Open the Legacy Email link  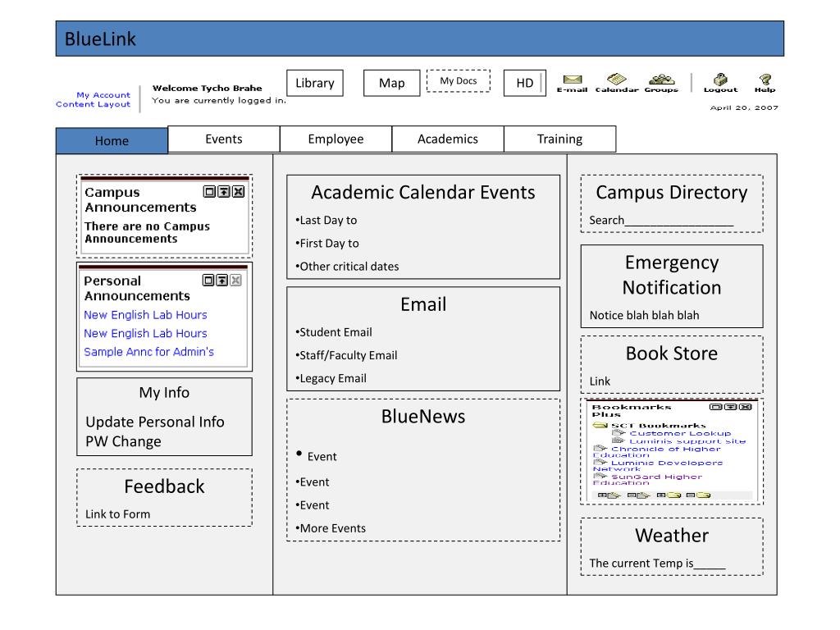(331, 378)
